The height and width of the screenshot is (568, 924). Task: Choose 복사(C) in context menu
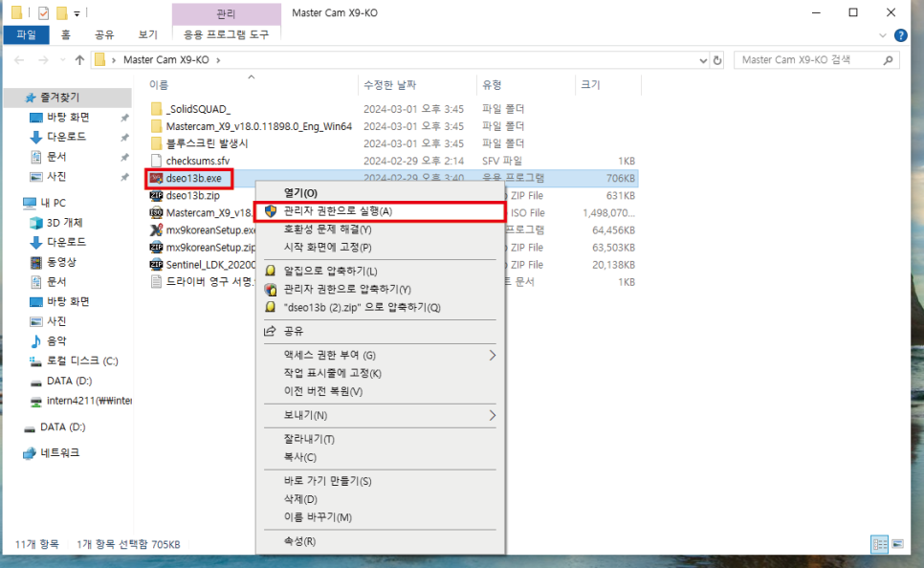pyautogui.click(x=380, y=457)
